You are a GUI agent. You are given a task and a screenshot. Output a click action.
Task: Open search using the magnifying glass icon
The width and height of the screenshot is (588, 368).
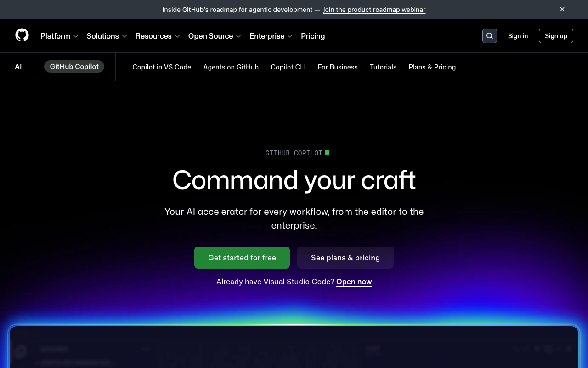pos(489,35)
